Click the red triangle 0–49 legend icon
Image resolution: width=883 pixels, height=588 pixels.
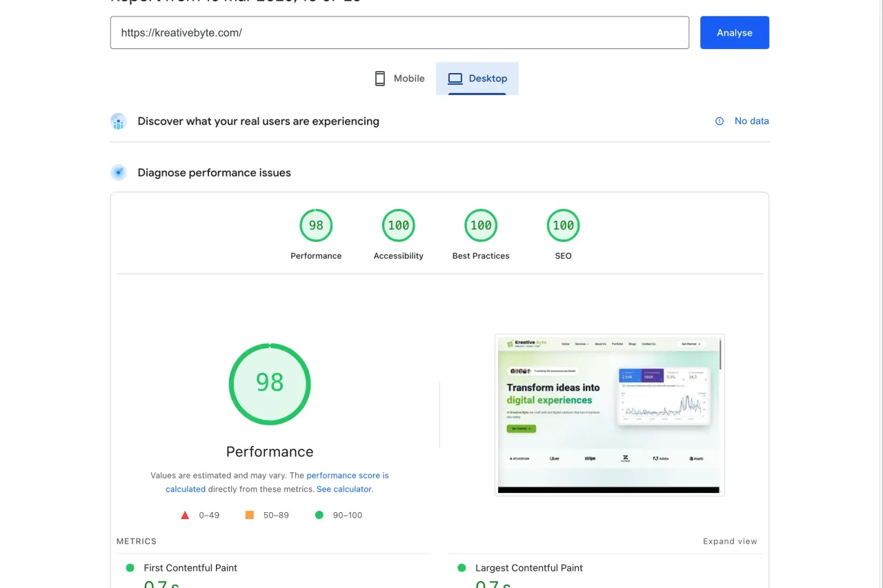(x=185, y=515)
